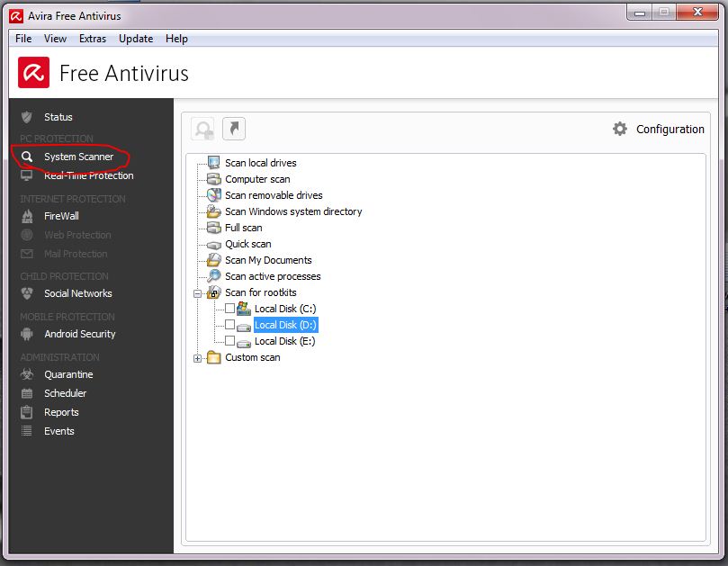Click the Android Security icon
This screenshot has width=728, height=566.
[x=27, y=334]
